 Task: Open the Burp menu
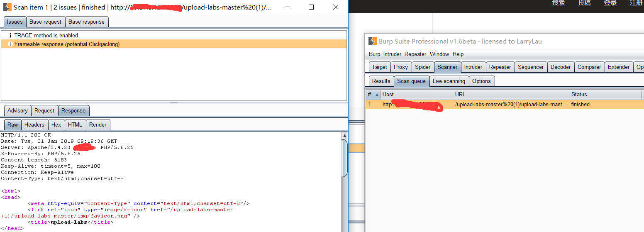point(374,54)
